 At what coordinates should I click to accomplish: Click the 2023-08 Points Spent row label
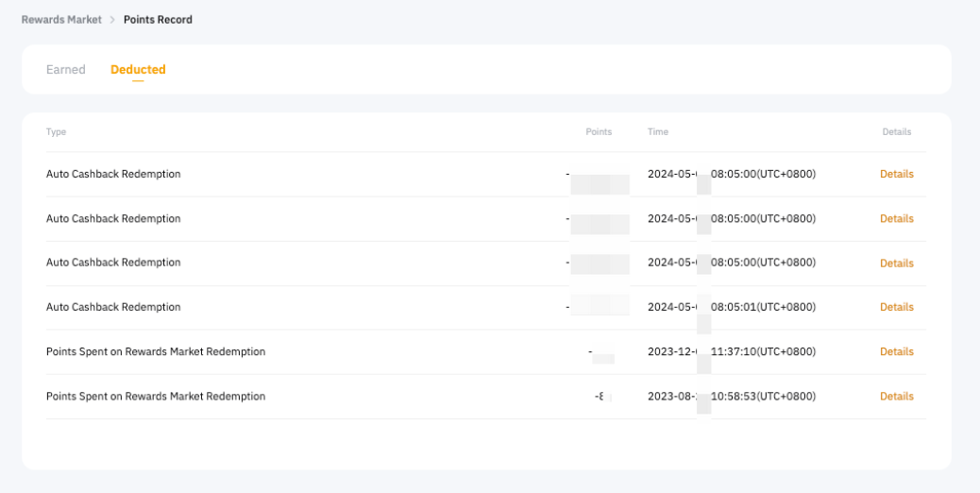[156, 397]
